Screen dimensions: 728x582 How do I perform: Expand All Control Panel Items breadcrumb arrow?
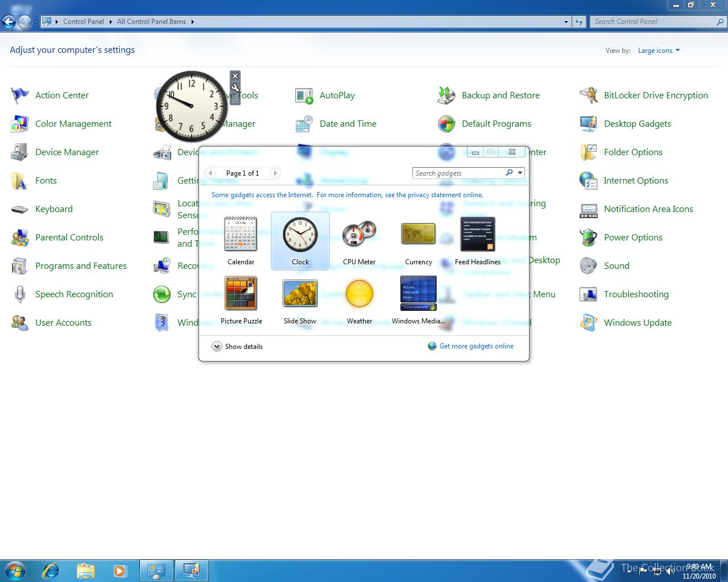pos(192,22)
